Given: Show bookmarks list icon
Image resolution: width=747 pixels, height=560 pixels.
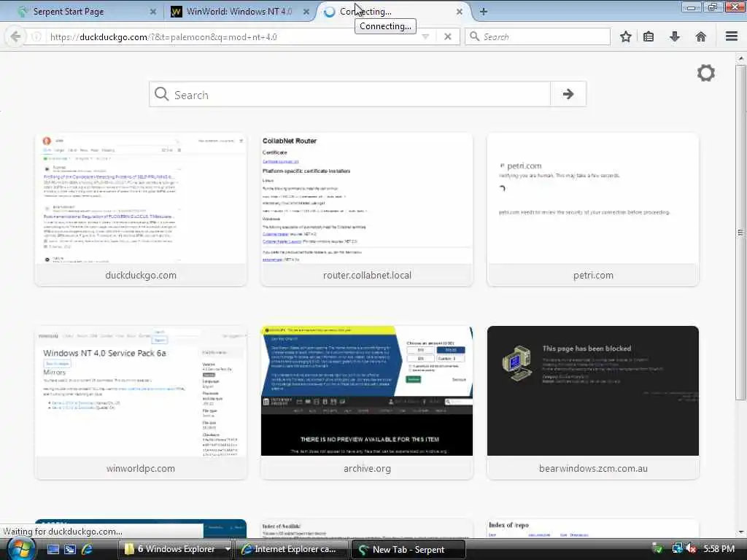Looking at the screenshot, I should tap(649, 36).
